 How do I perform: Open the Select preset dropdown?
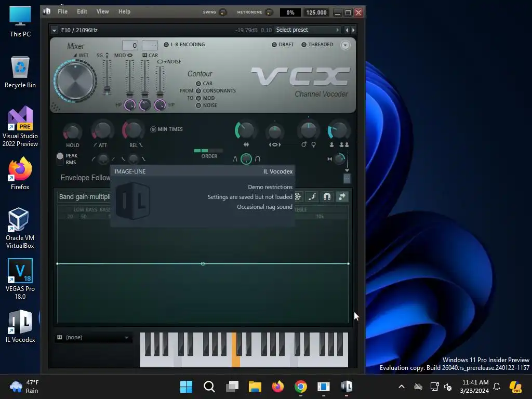308,30
